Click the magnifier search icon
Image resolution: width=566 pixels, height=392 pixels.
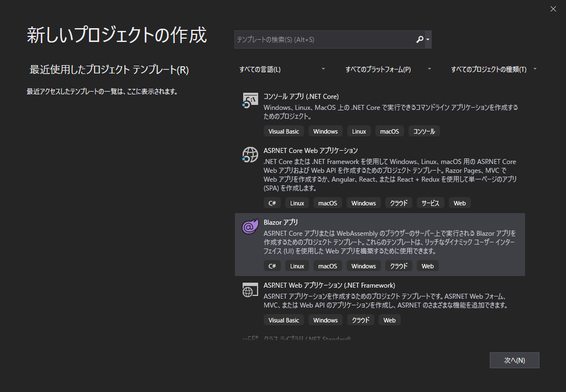[x=420, y=39]
